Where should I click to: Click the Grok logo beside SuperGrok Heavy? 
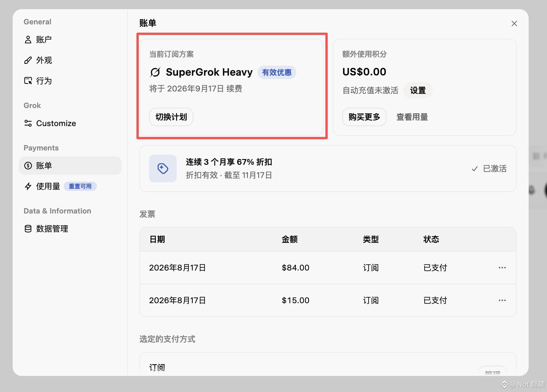[x=155, y=72]
